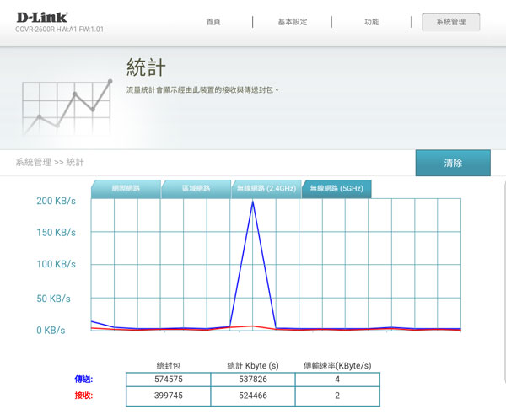Click the 傳送 total packets cell 574575

pyautogui.click(x=169, y=380)
